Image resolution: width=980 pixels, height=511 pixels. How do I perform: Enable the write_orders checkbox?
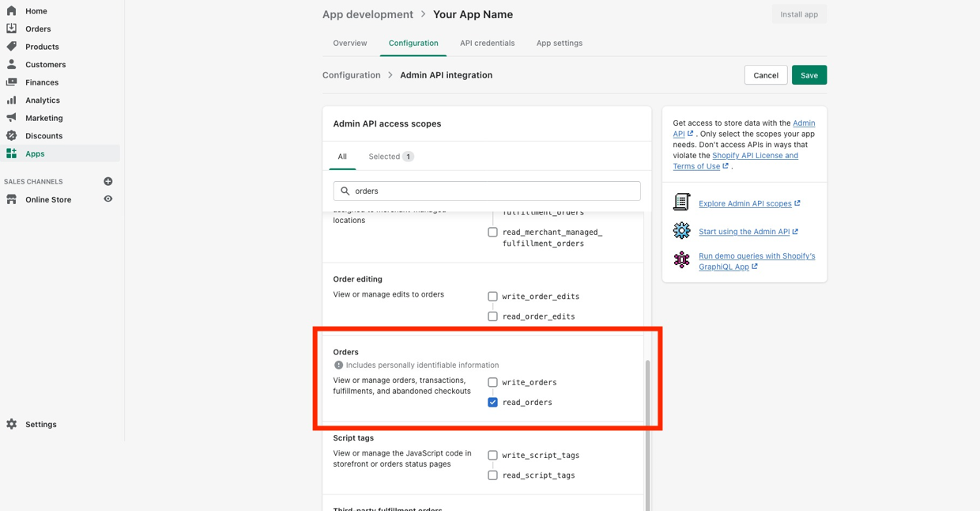492,382
